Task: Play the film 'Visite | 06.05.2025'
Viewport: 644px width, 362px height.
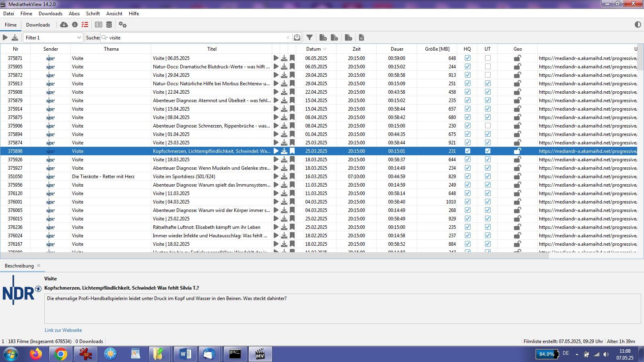Action: click(276, 58)
